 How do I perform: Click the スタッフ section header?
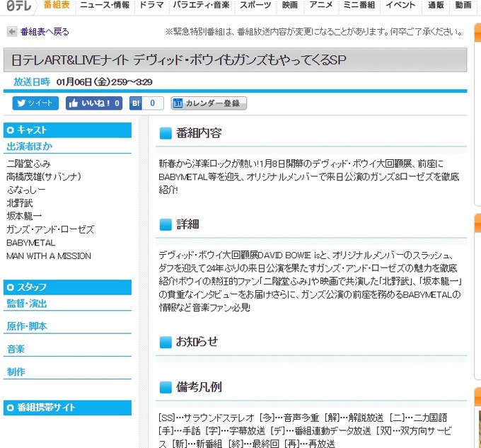(67, 287)
